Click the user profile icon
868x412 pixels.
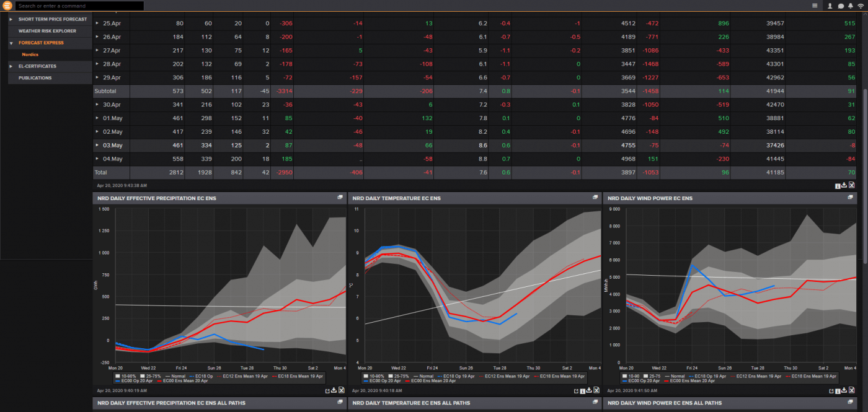830,6
